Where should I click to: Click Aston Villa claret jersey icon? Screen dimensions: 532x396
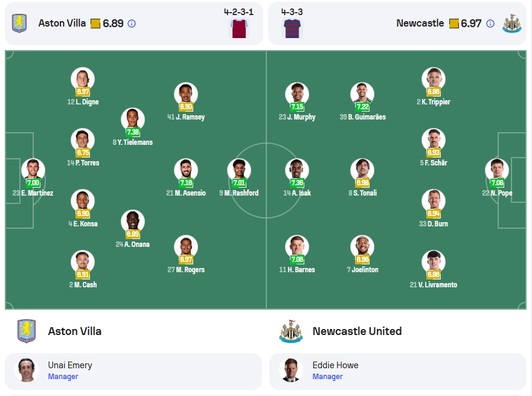point(239,28)
